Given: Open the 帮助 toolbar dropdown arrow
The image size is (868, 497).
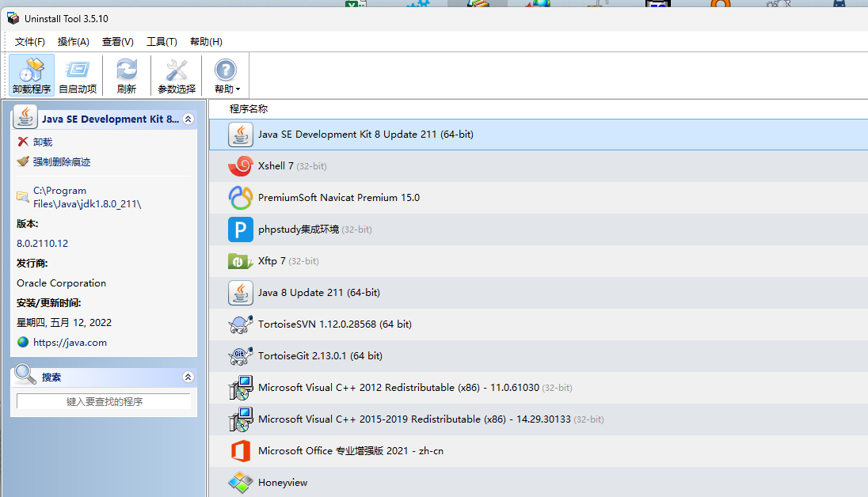Looking at the screenshot, I should 238,89.
